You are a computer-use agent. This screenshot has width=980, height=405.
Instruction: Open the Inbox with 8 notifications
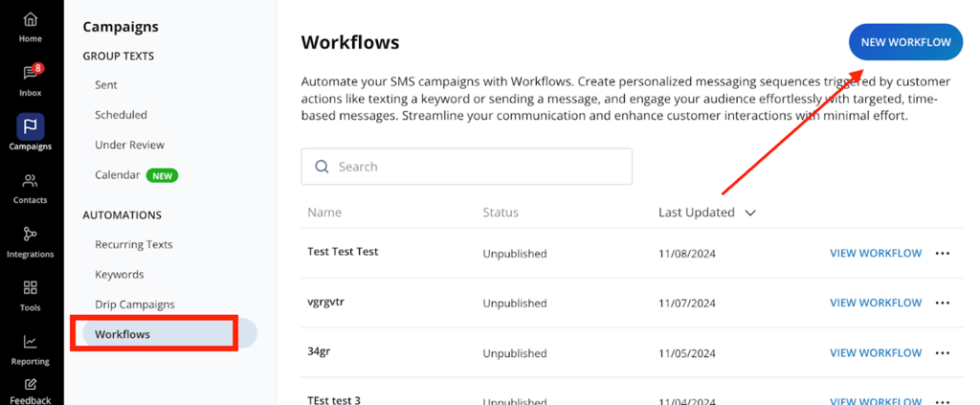pyautogui.click(x=30, y=80)
